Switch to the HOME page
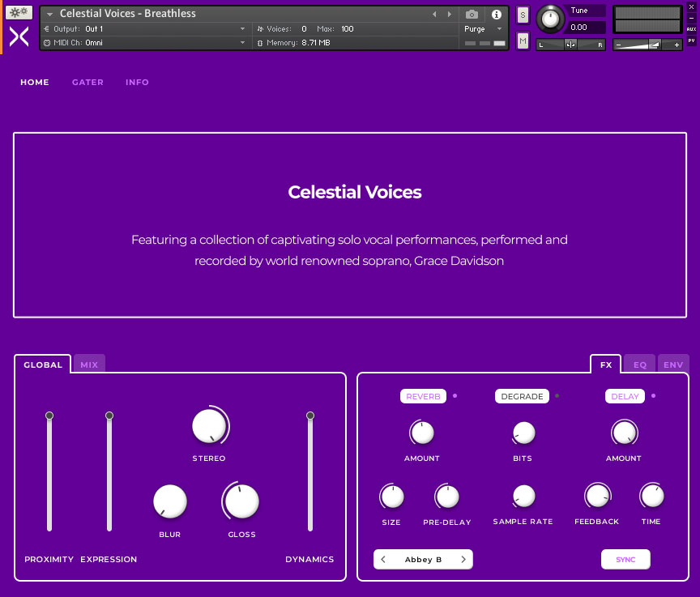 click(35, 82)
